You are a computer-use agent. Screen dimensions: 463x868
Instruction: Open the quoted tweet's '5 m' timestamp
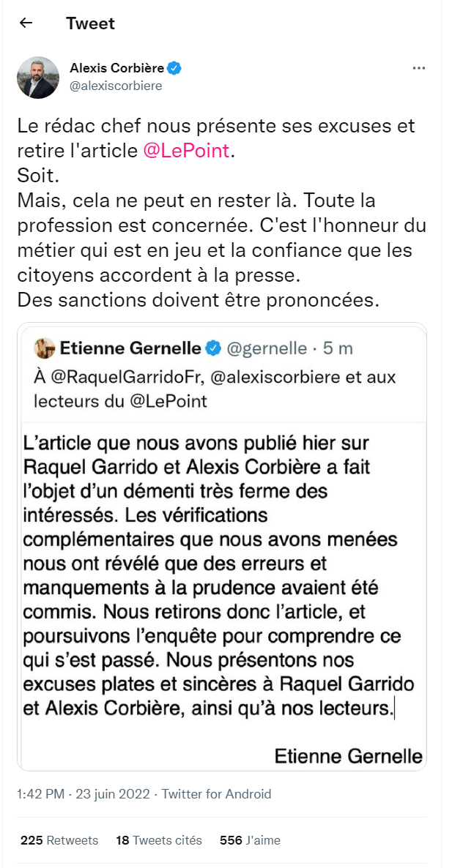[x=337, y=348]
